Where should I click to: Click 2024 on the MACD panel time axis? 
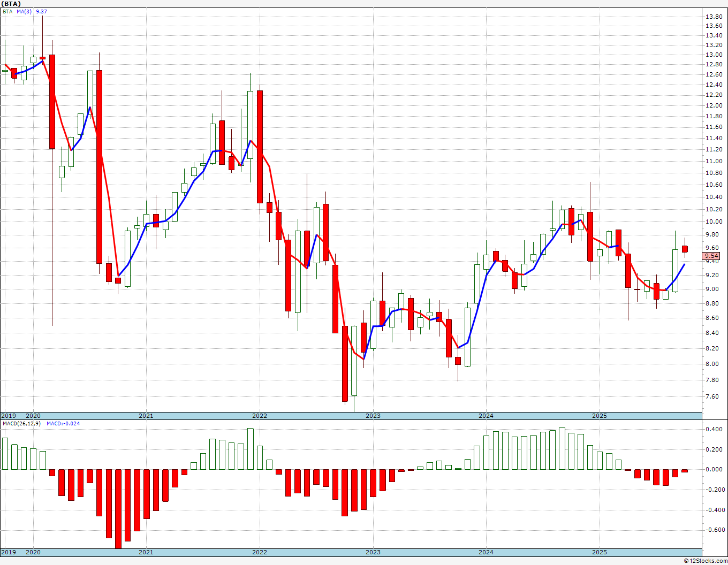[486, 552]
